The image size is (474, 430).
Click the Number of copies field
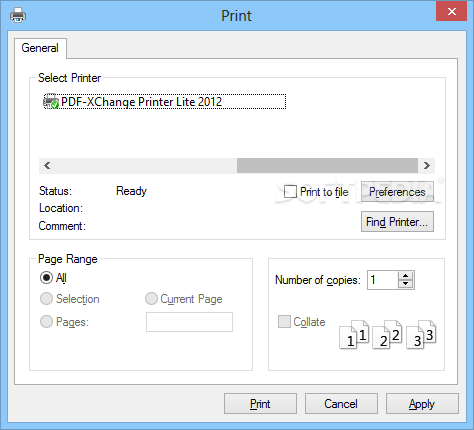[383, 280]
